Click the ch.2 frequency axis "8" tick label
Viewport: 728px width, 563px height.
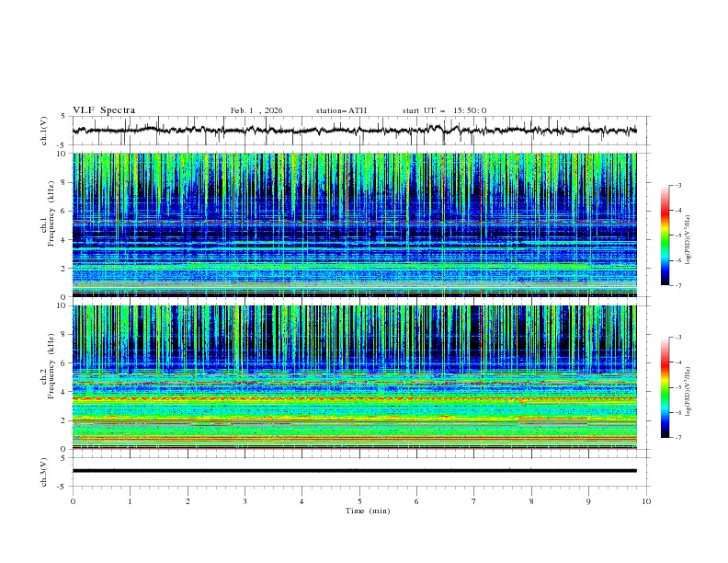coord(65,335)
